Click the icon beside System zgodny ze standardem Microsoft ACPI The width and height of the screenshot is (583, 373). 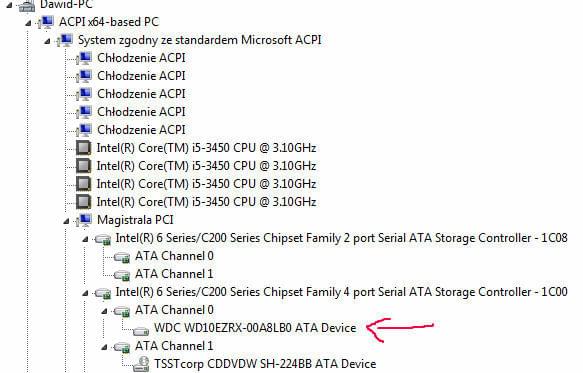point(65,40)
